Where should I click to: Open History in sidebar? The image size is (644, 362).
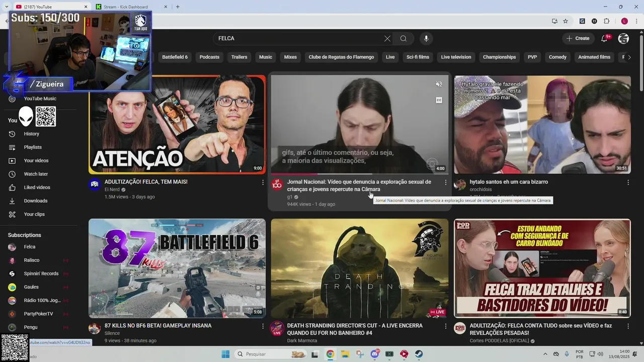(x=31, y=134)
